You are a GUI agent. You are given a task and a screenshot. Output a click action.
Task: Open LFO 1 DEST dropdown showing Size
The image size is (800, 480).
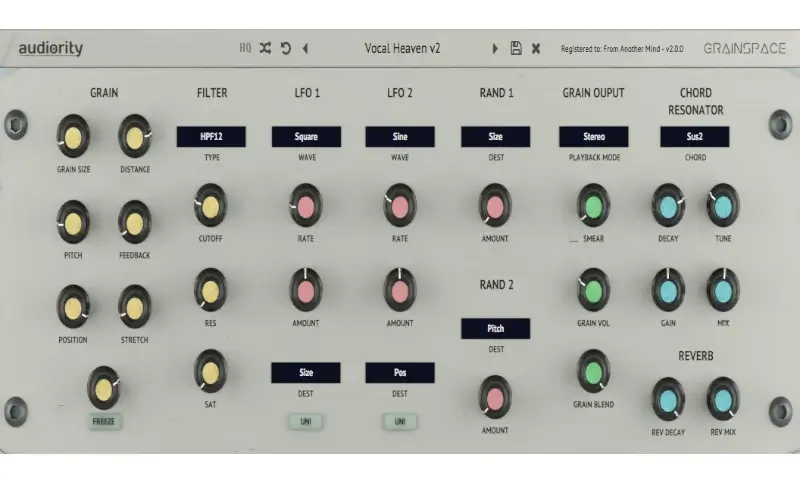[306, 373]
